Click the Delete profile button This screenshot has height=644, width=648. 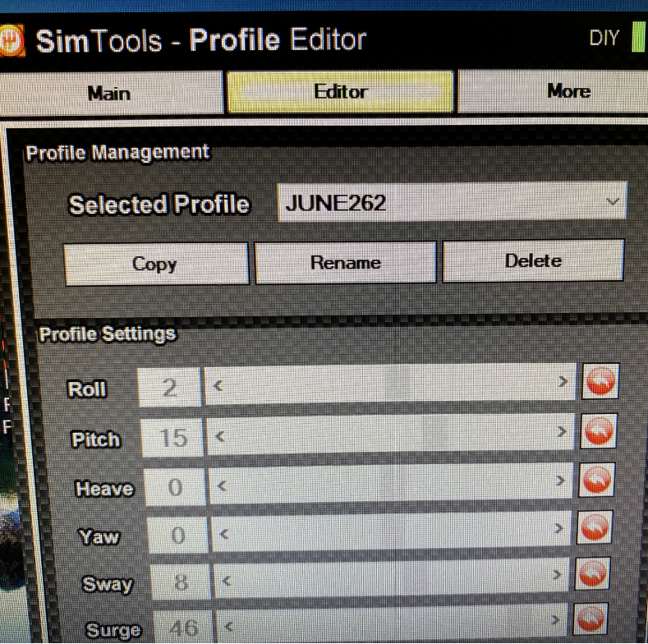click(x=533, y=261)
